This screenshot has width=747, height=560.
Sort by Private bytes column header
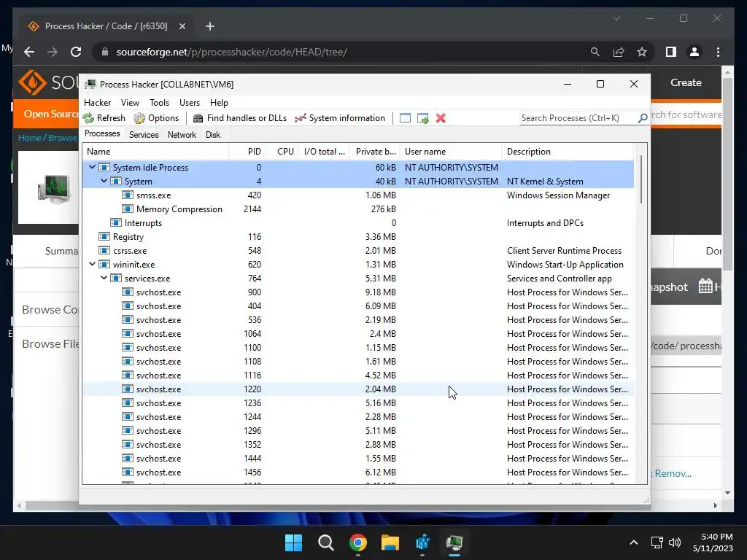click(x=374, y=152)
